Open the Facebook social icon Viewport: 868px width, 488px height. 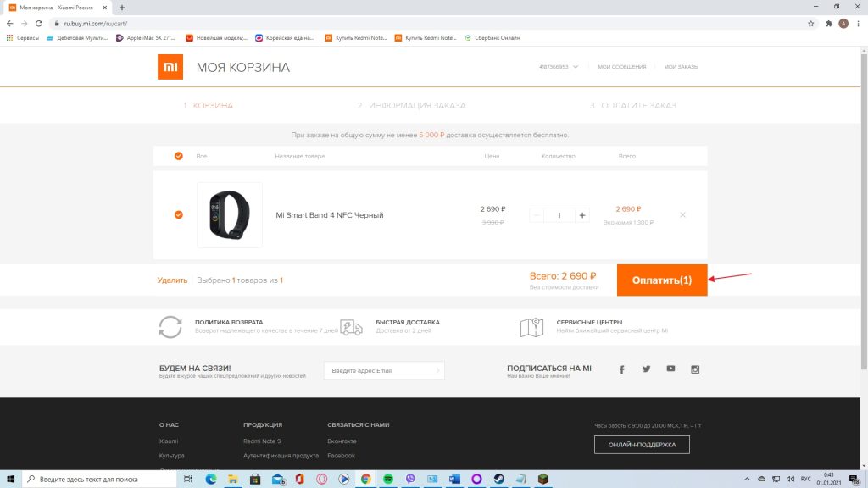click(621, 369)
